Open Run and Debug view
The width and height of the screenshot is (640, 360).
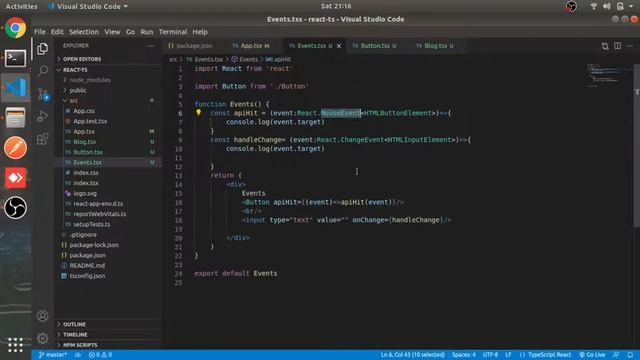pos(42,117)
